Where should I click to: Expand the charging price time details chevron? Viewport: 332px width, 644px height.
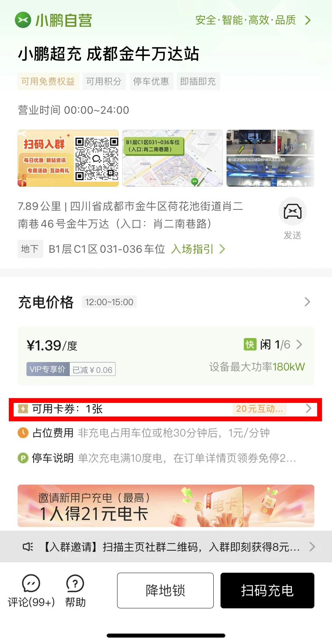click(x=307, y=302)
